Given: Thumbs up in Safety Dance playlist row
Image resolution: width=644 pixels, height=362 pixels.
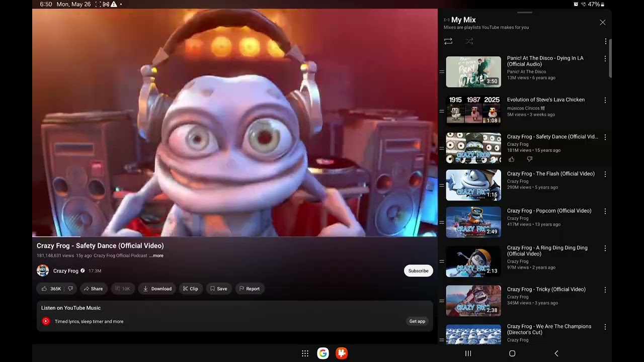Looking at the screenshot, I should click(511, 159).
